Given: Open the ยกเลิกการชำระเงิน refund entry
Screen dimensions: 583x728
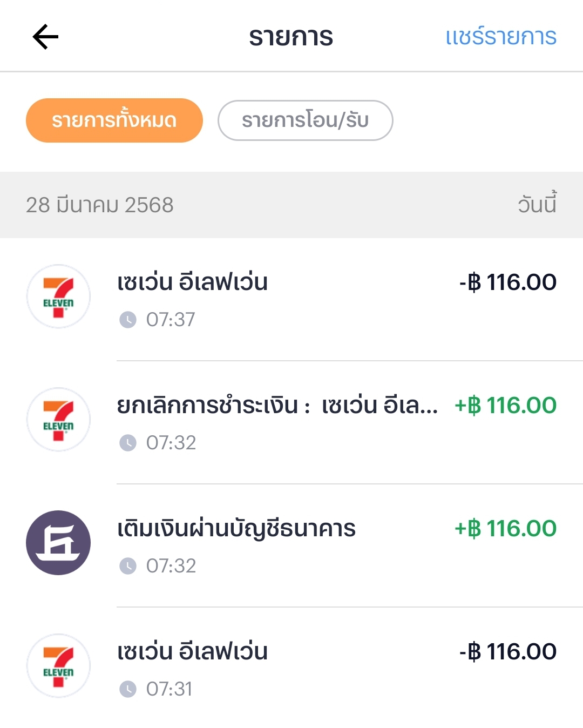Looking at the screenshot, I should (x=291, y=422).
